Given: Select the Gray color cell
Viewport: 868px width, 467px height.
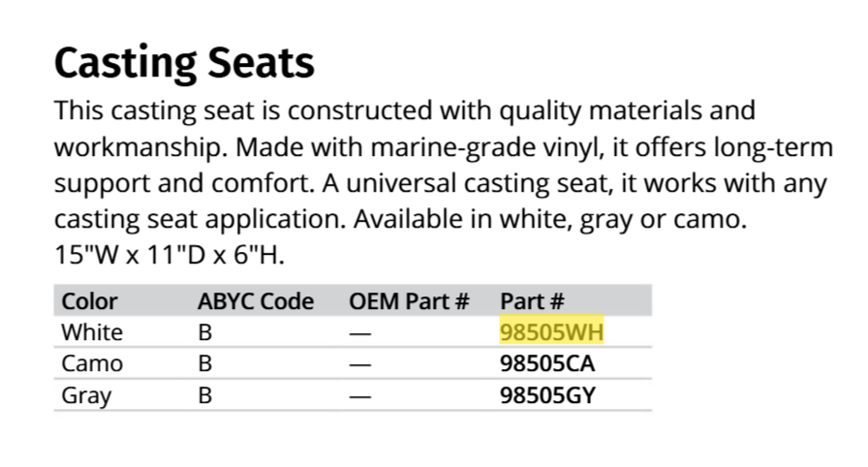Looking at the screenshot, I should (86, 396).
